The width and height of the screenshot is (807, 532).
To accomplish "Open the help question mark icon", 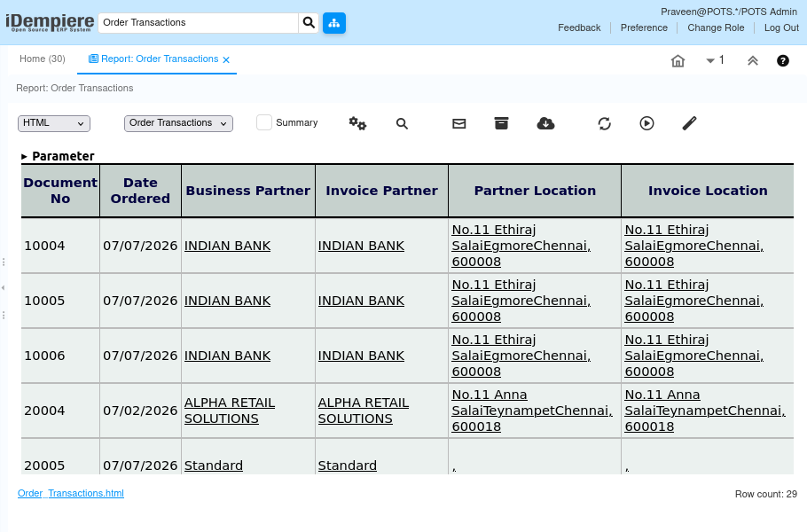I will [782, 60].
